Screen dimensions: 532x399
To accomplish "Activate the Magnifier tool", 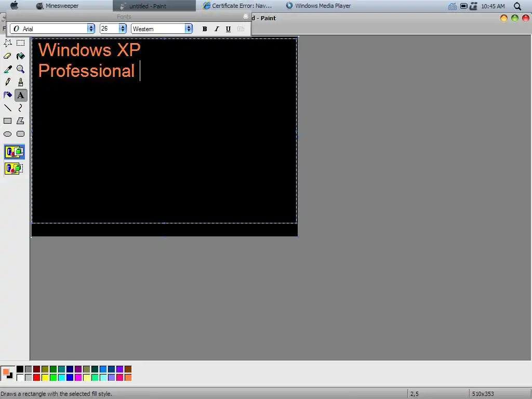I will [x=21, y=69].
